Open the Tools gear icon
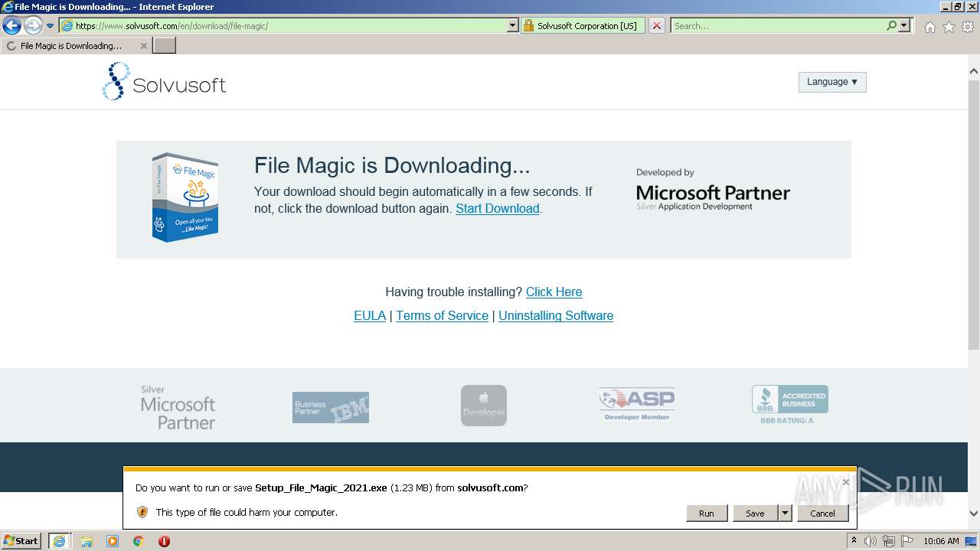The image size is (980, 551). click(968, 27)
